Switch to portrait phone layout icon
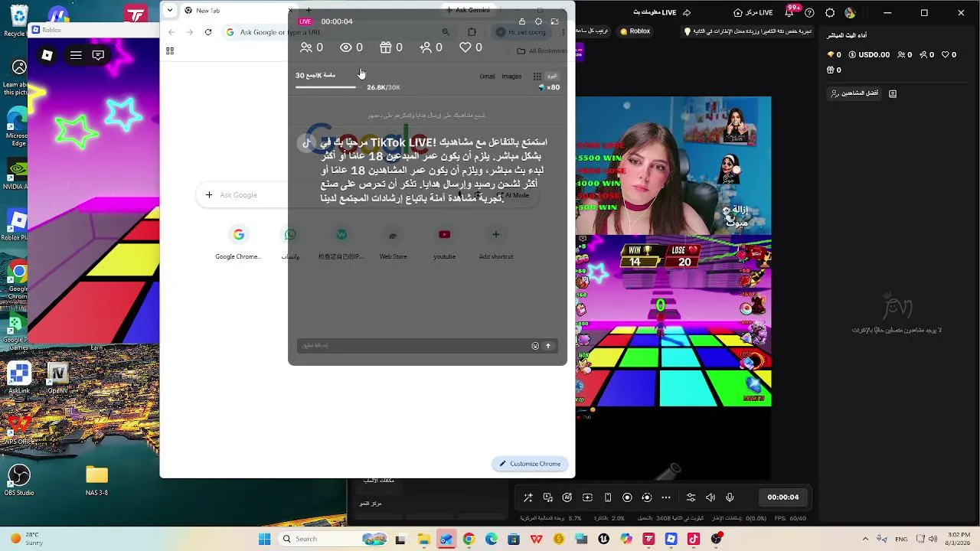Screen dimensions: 980x551 [608, 497]
